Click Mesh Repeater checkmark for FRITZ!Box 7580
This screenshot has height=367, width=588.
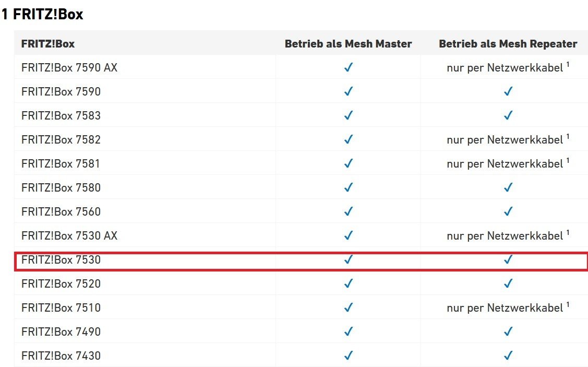click(508, 187)
